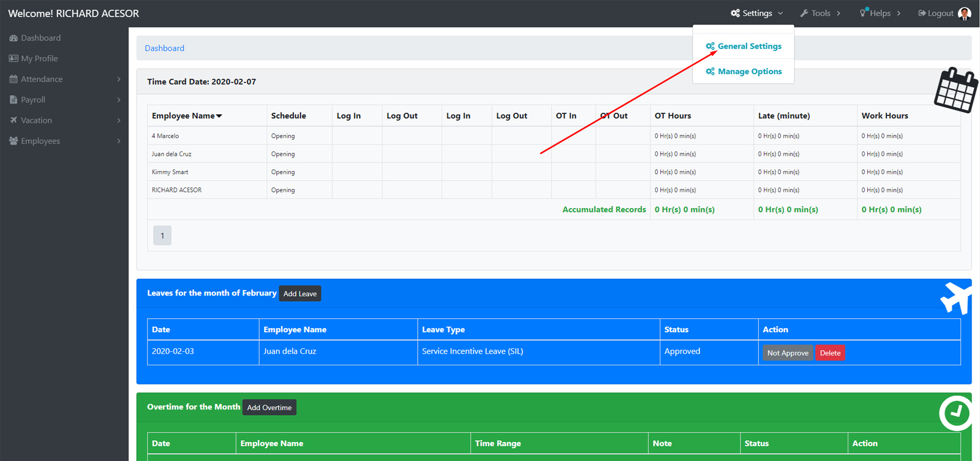The image size is (980, 461).
Task: Click the clock check icon on the overtime panel
Action: point(956,413)
